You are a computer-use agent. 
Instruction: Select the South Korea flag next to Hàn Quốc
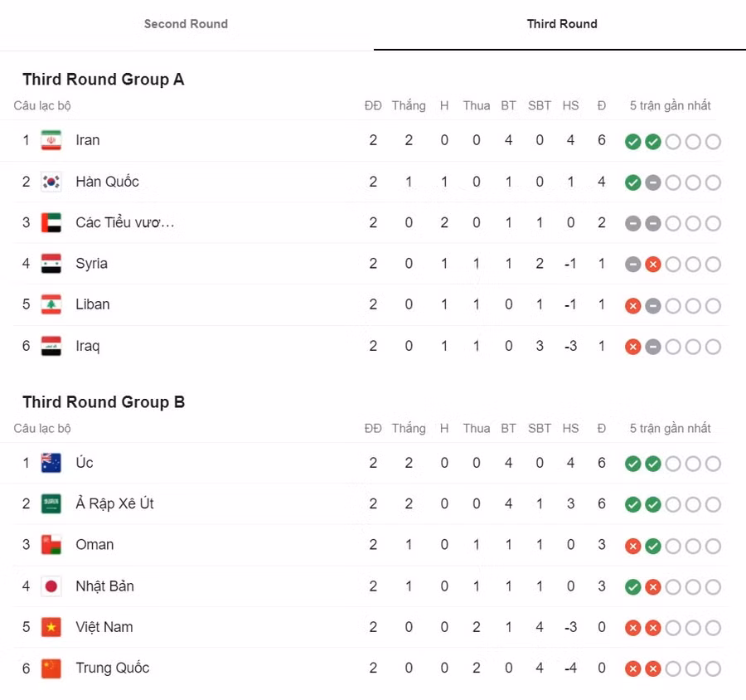pyautogui.click(x=51, y=182)
